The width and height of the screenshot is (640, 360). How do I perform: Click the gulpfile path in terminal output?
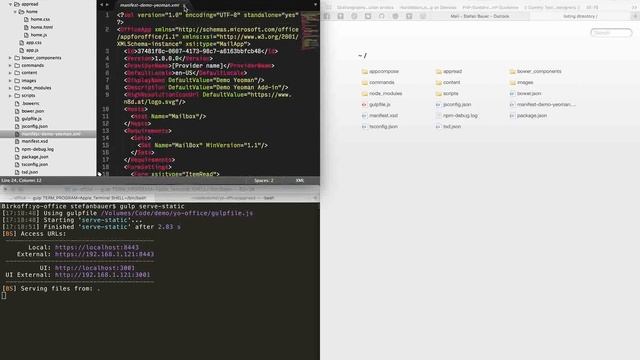point(177,213)
